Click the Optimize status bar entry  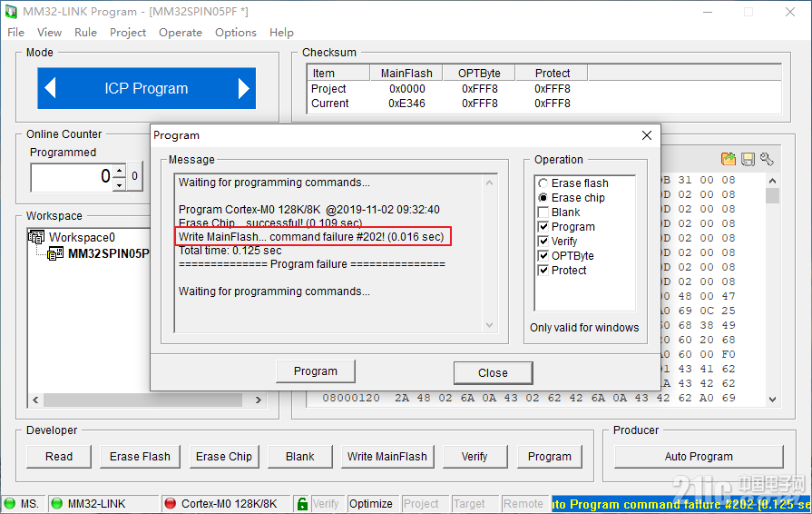pyautogui.click(x=371, y=504)
